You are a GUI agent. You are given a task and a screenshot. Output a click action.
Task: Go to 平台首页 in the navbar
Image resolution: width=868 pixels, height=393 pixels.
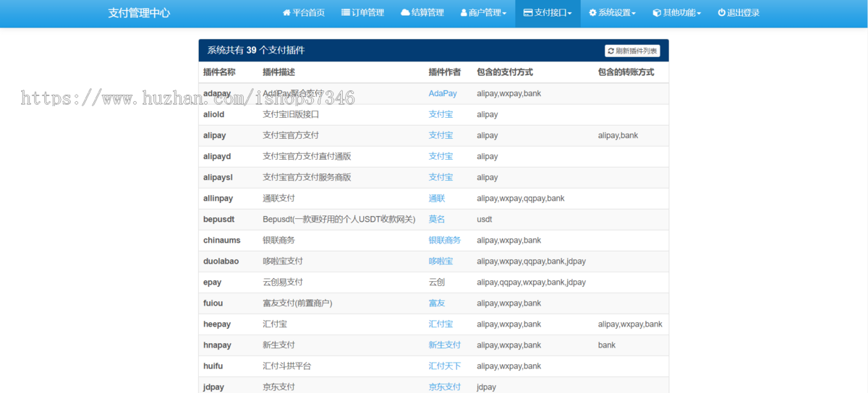pos(303,13)
